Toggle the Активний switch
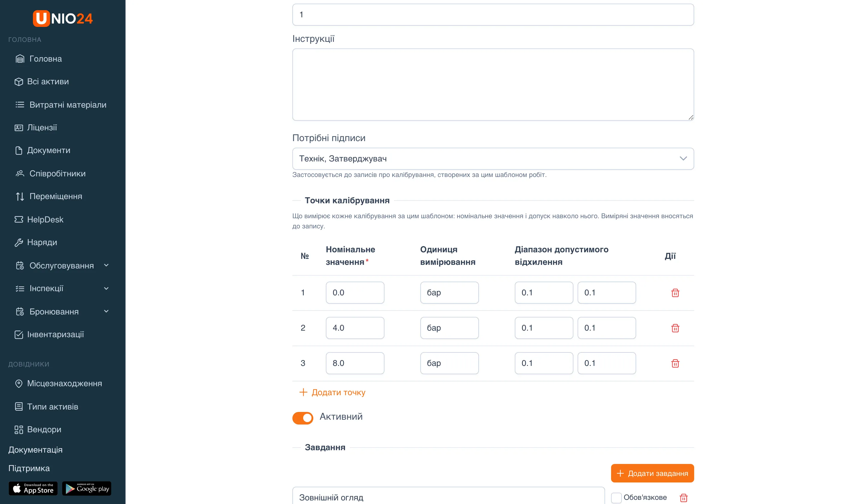861x504 pixels. point(303,418)
